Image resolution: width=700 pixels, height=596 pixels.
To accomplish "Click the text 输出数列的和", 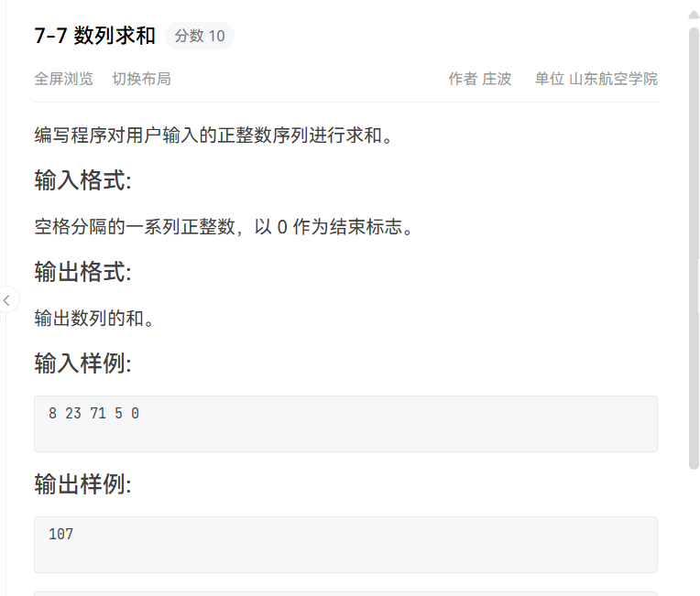I will 93,319.
